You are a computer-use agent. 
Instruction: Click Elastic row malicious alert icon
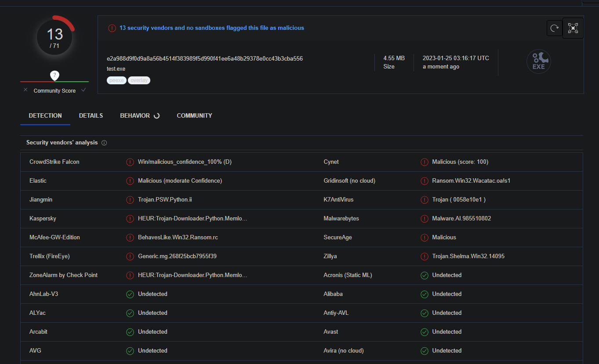coord(130,181)
